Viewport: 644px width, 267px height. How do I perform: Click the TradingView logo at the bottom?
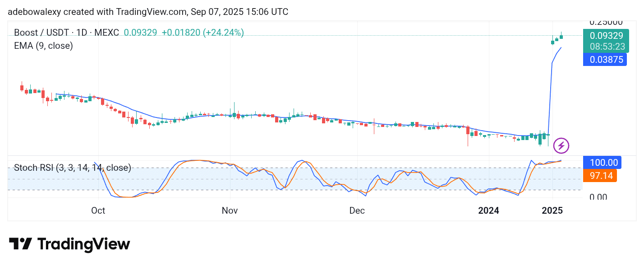coord(69,244)
